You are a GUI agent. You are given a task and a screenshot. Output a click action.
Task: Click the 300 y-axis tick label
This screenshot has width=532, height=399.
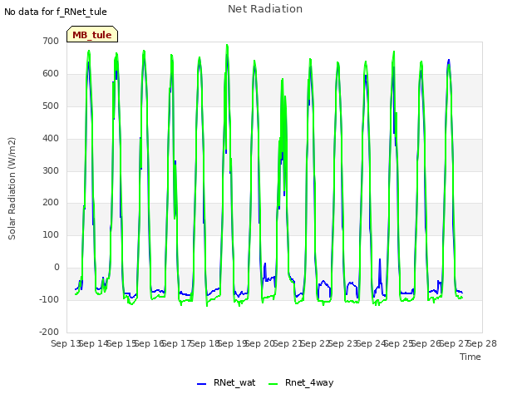point(51,170)
